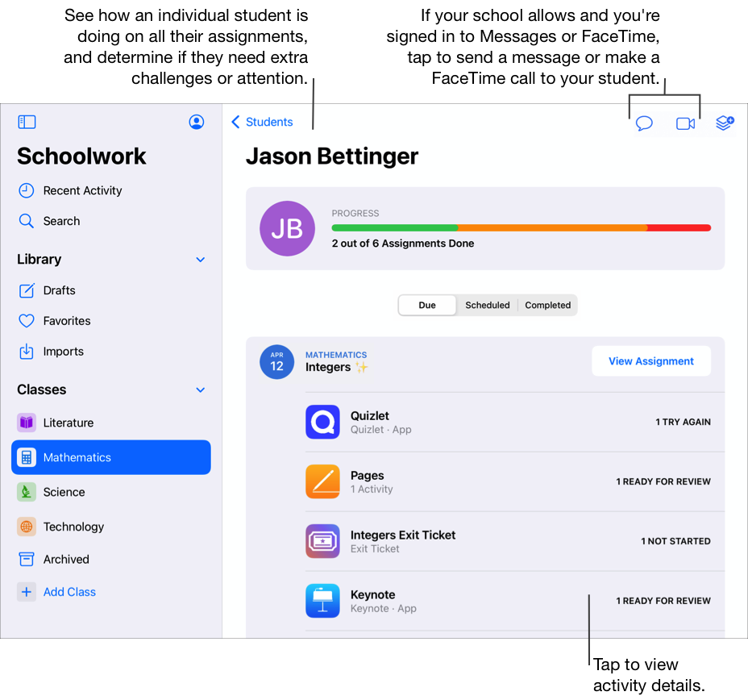Collapse the Classes section chevron

[200, 390]
